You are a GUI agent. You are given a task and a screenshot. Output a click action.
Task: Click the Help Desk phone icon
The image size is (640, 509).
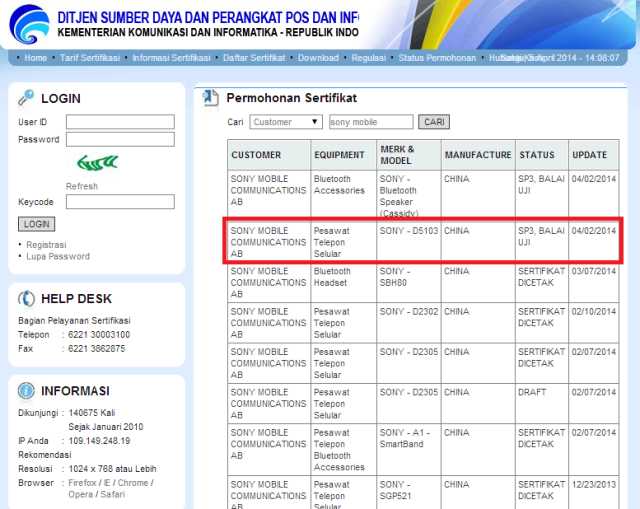(x=25, y=298)
